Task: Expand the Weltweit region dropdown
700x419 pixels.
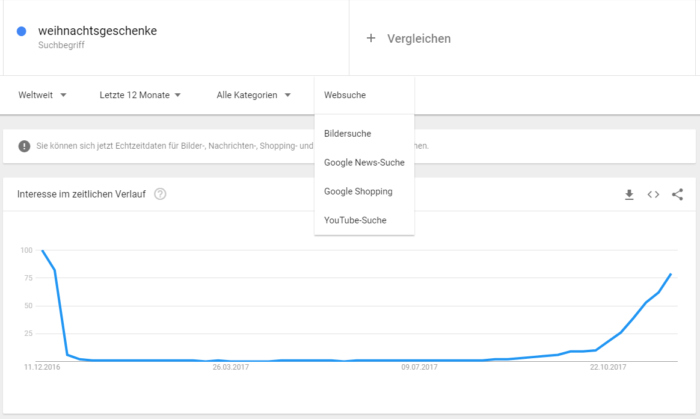Action: tap(42, 95)
